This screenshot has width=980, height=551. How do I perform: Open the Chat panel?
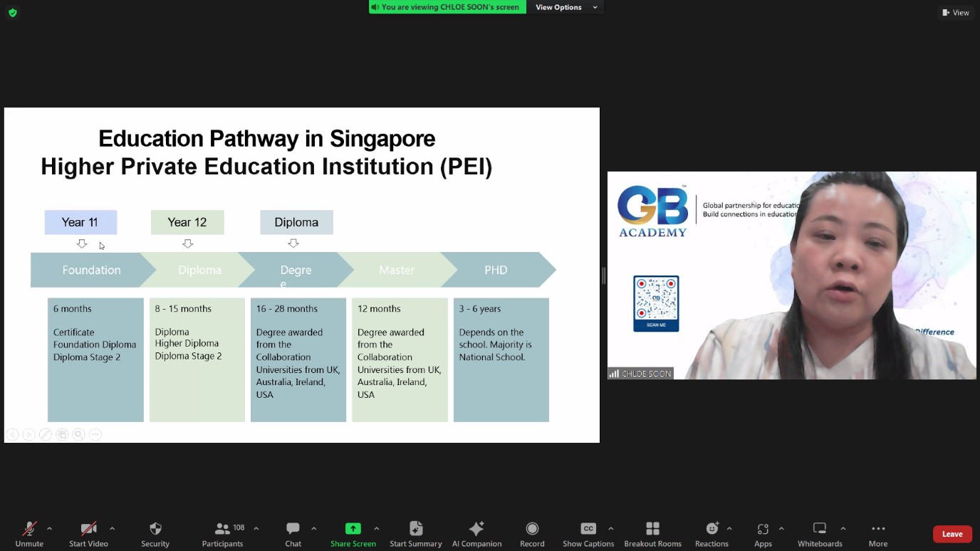tap(293, 529)
